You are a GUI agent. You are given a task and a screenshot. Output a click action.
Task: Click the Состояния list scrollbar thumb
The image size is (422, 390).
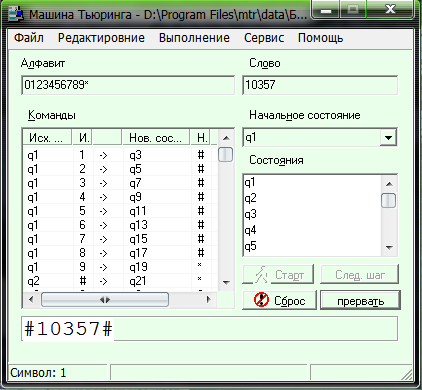[388, 201]
